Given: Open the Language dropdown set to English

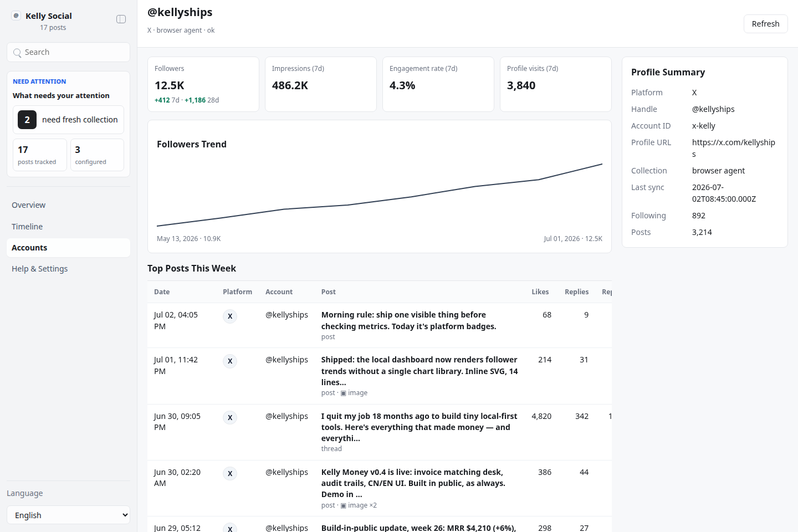Looking at the screenshot, I should pyautogui.click(x=68, y=515).
